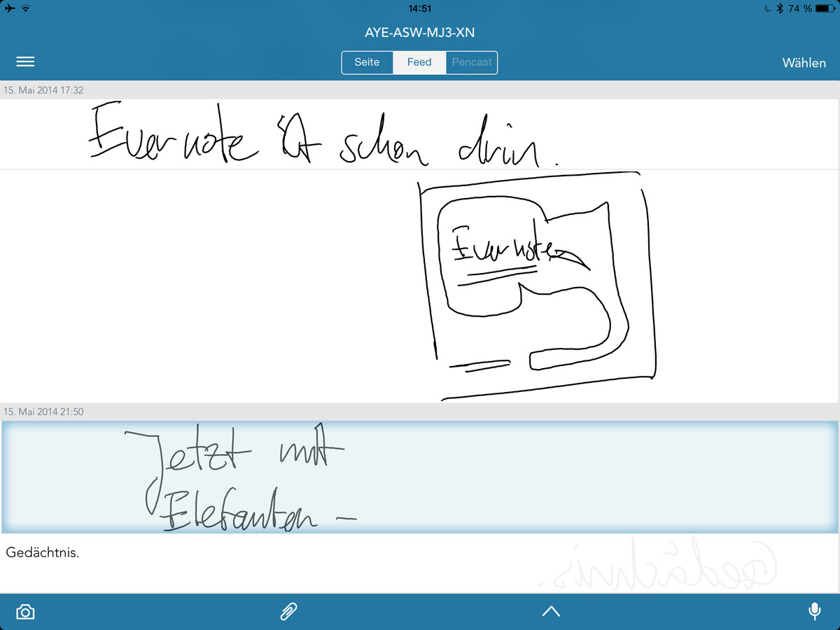
Task: Tap the Wählen button
Action: (804, 62)
